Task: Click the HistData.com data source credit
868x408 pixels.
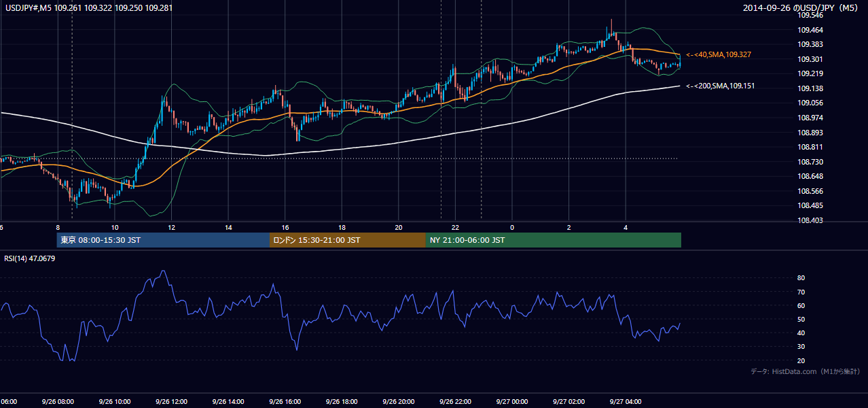Action: [806, 371]
